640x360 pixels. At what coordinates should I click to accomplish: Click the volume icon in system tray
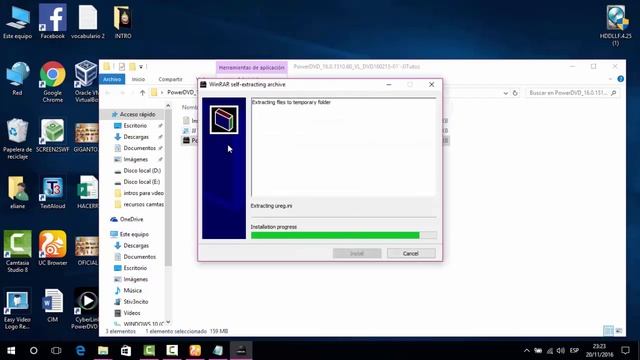coord(560,351)
